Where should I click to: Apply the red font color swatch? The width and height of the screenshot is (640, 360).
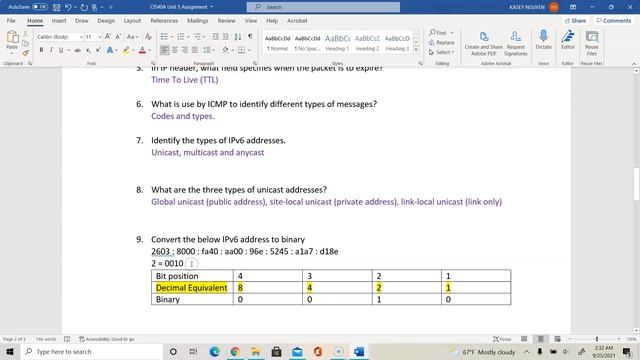(x=142, y=50)
